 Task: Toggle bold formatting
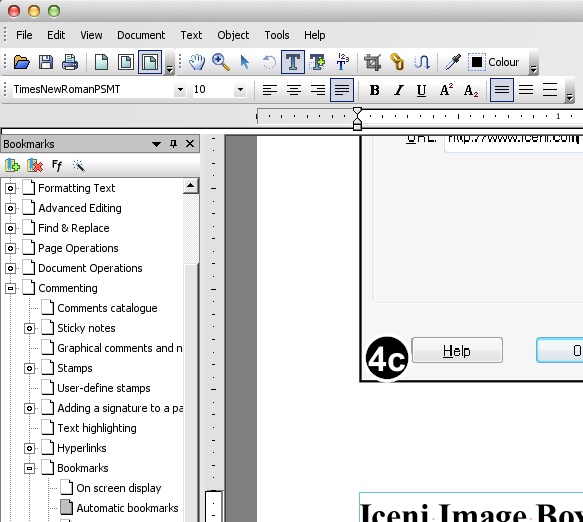coord(374,90)
